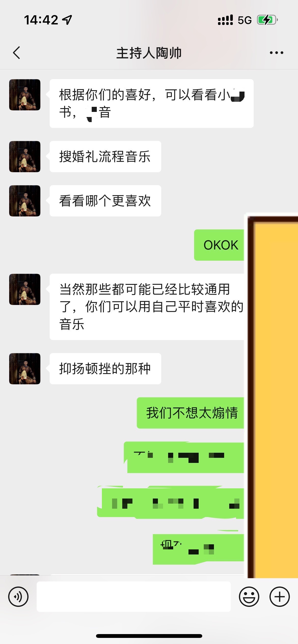Tap the message text input field

click(x=134, y=596)
